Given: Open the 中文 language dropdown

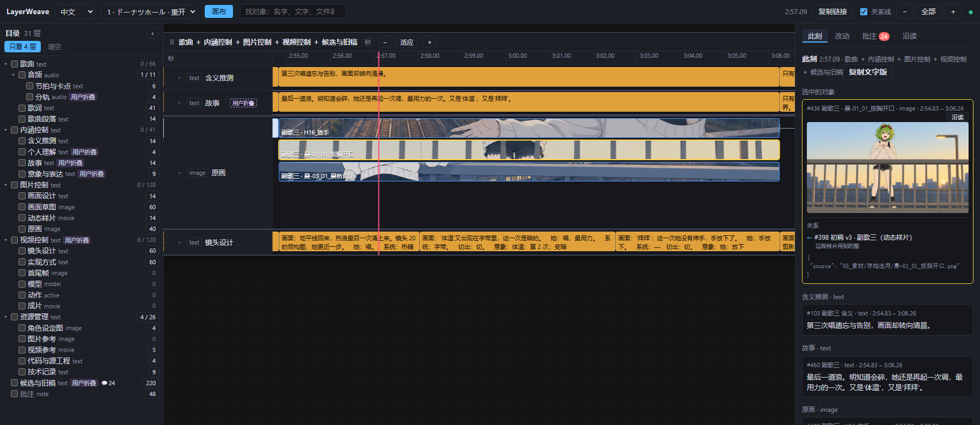Looking at the screenshot, I should pos(76,11).
